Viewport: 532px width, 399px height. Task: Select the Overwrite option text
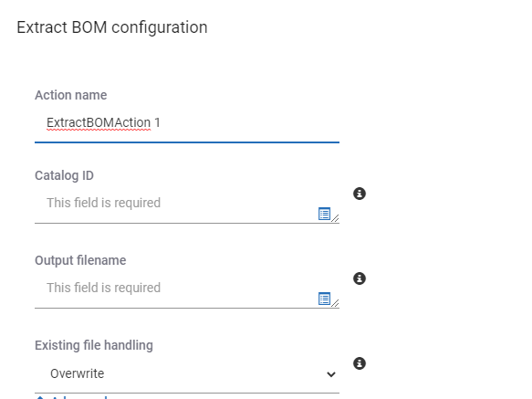pos(77,373)
